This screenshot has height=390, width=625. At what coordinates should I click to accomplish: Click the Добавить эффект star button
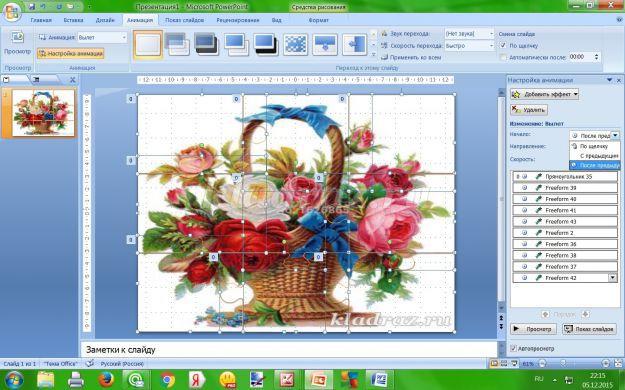[x=544, y=95]
